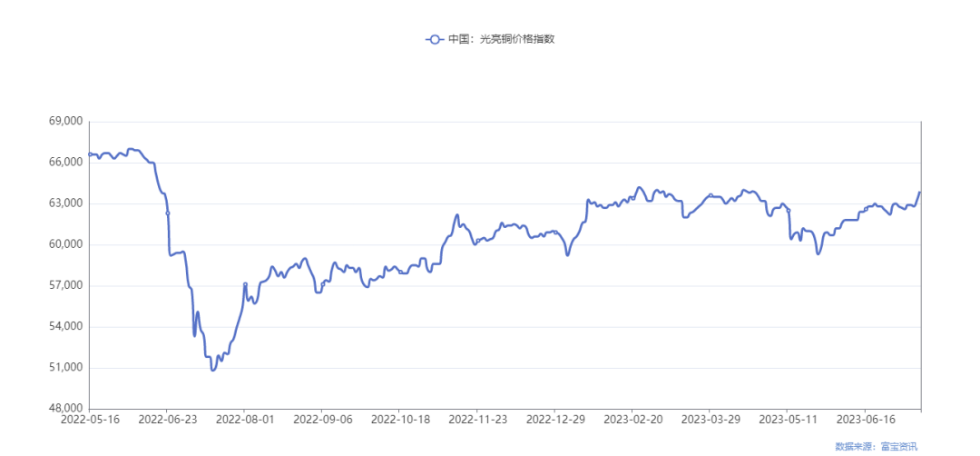
Task: Click the data point marker above 2022-12-29
Action: 555,232
